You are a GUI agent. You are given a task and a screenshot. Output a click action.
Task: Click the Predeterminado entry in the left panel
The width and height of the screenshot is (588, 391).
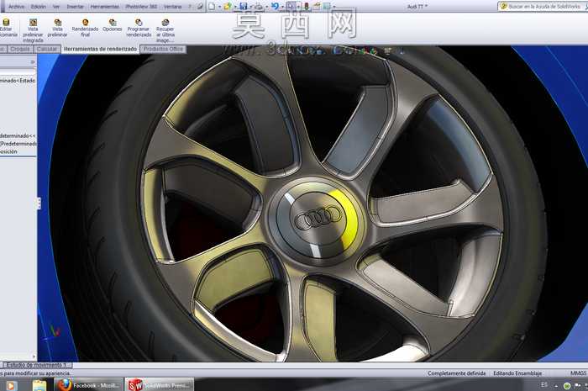point(18,144)
